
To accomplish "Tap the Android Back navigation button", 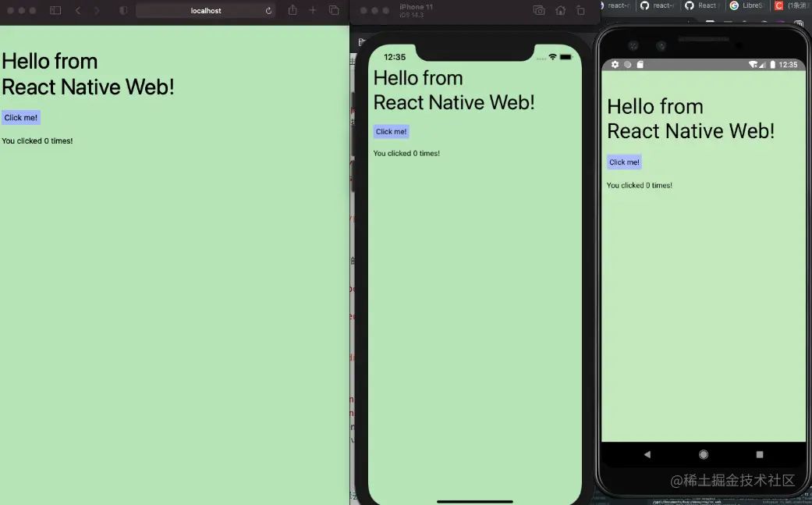I will click(x=647, y=454).
